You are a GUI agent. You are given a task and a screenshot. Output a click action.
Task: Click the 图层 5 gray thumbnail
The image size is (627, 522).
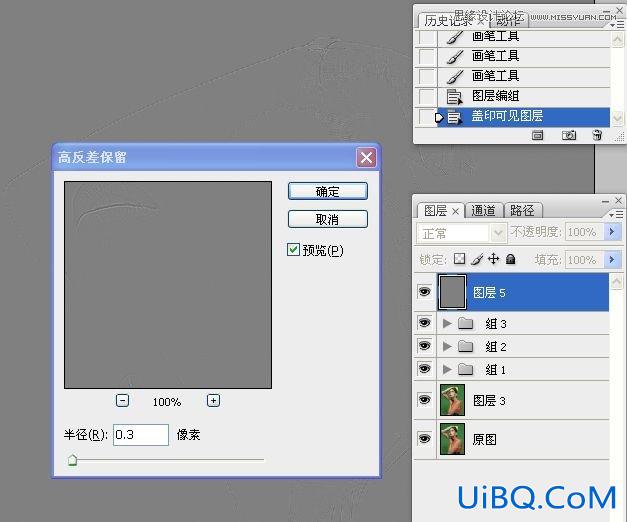click(452, 292)
